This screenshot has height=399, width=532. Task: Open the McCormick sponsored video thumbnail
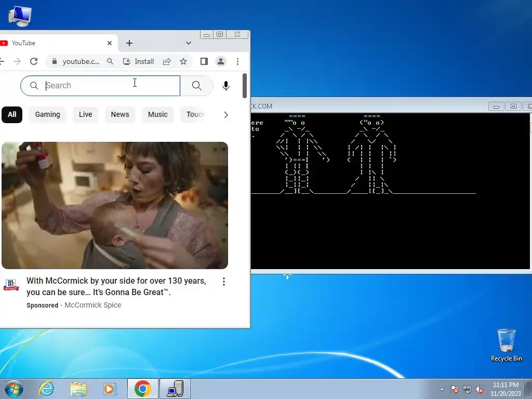click(115, 205)
